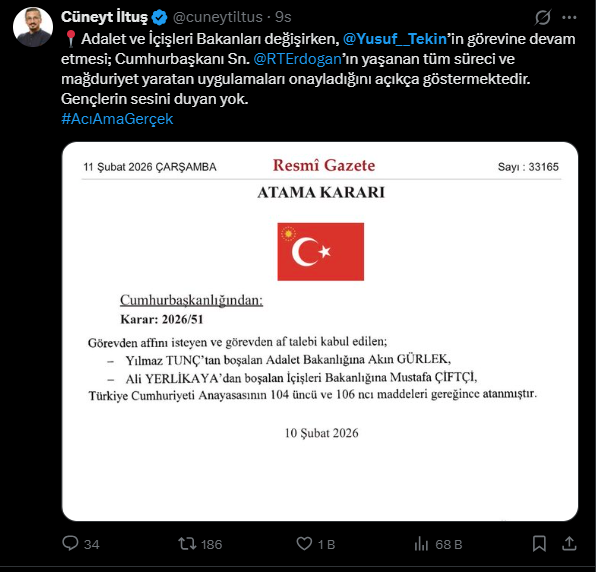Screen dimensions: 596x572
Task: Open the @Yusuf_Tekin mention link
Action: [x=395, y=39]
